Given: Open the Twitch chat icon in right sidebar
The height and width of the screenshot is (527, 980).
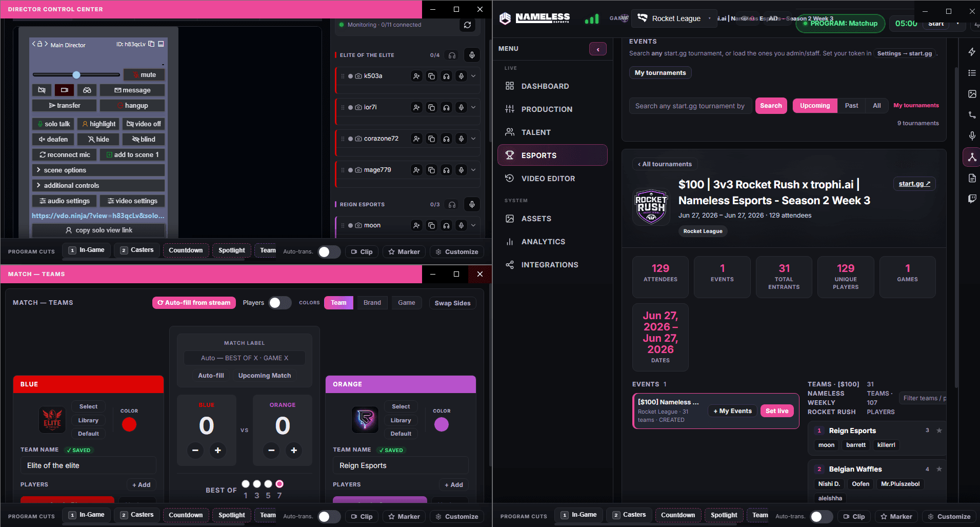Looking at the screenshot, I should click(972, 199).
